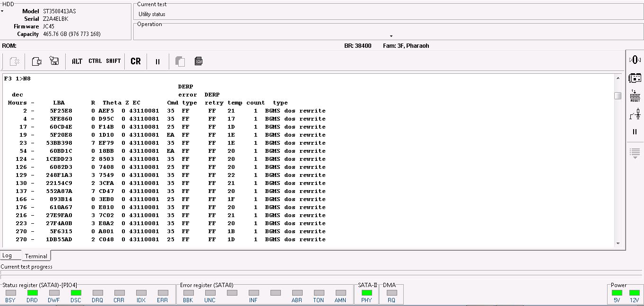Image resolution: width=644 pixels, height=306 pixels.
Task: Click the RESET counter icon
Action: point(635,96)
